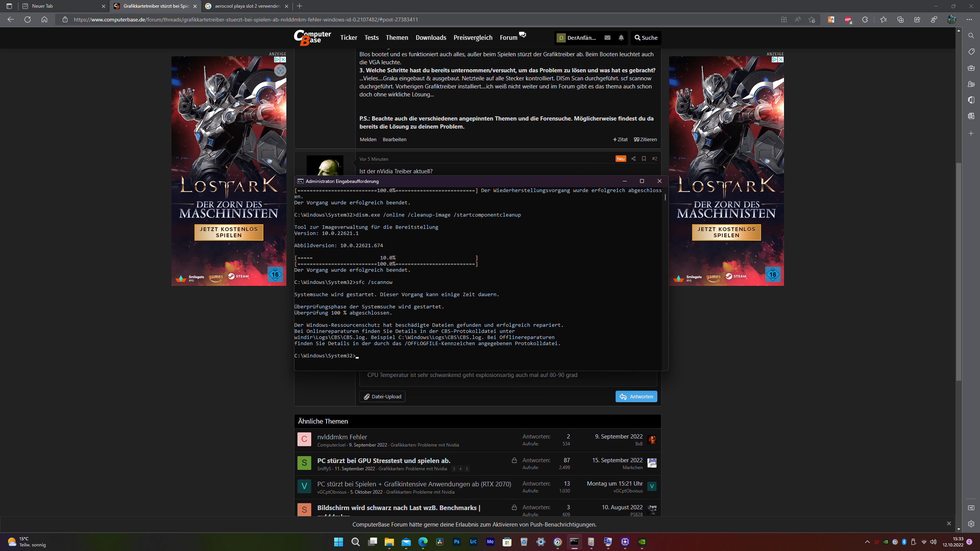Open Photoshop from the taskbar
This screenshot has width=980, height=551.
(x=456, y=542)
